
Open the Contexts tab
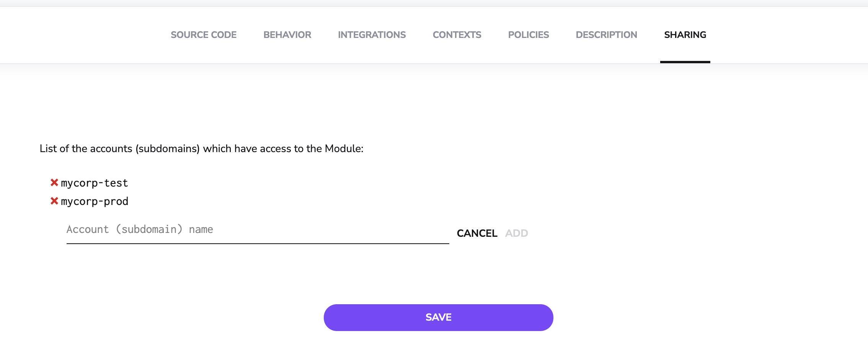click(457, 35)
